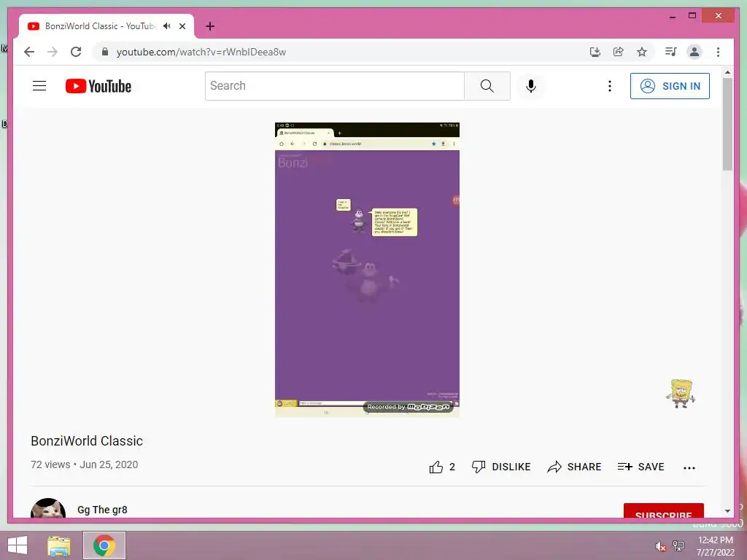Click the DISLIKE button
Image resolution: width=747 pixels, height=560 pixels.
coord(500,467)
